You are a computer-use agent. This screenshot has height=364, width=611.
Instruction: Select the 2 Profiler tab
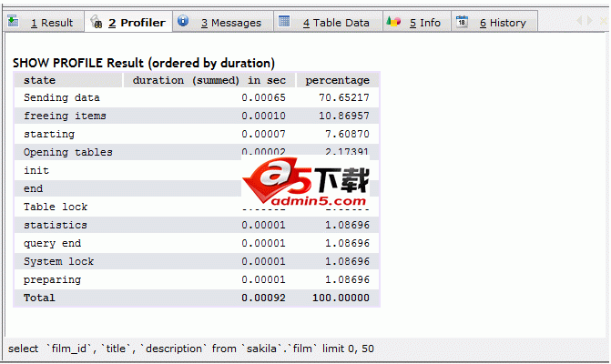(x=128, y=22)
